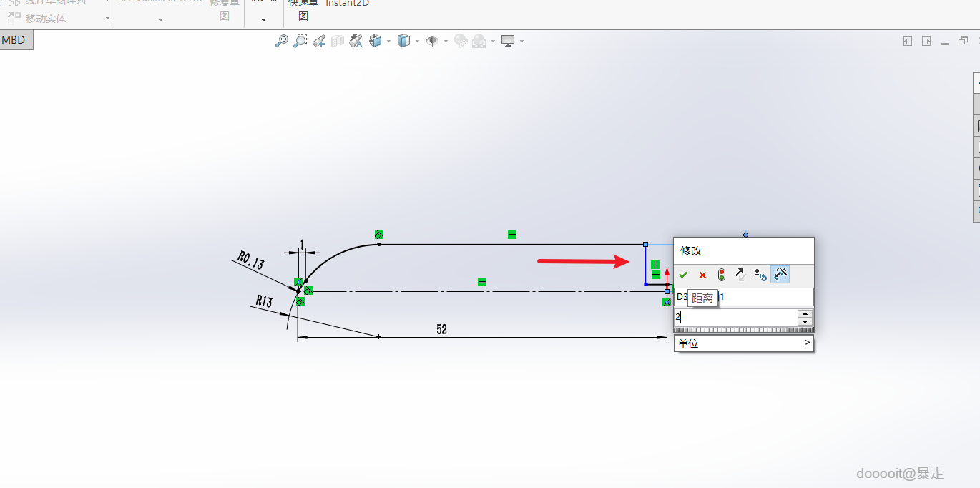Viewport: 980px width, 488px height.
Task: Confirm the value with green checkmark
Action: (683, 275)
